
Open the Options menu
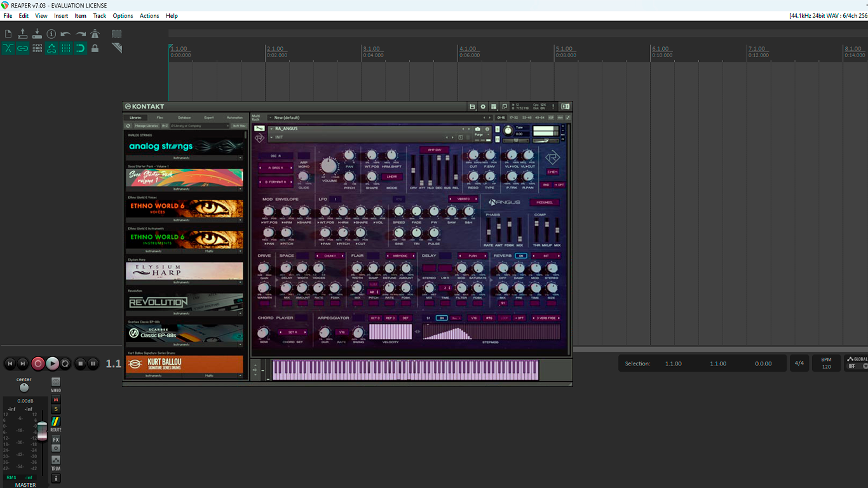123,16
